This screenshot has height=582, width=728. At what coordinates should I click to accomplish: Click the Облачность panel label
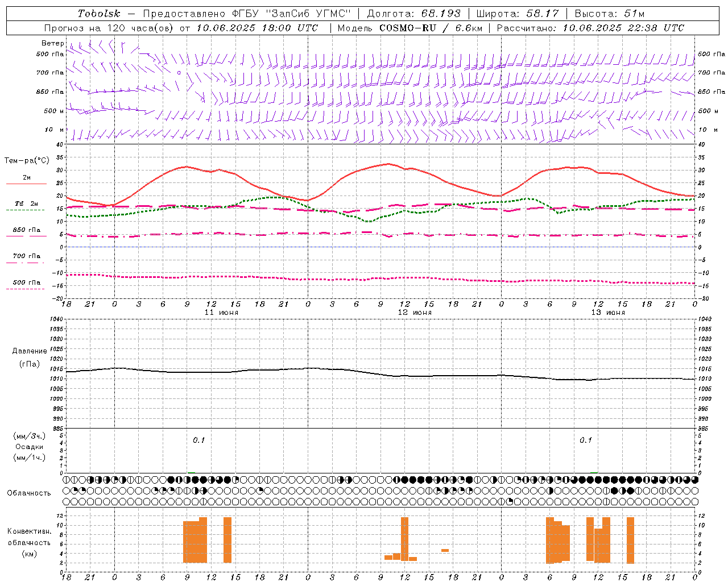coord(29,493)
